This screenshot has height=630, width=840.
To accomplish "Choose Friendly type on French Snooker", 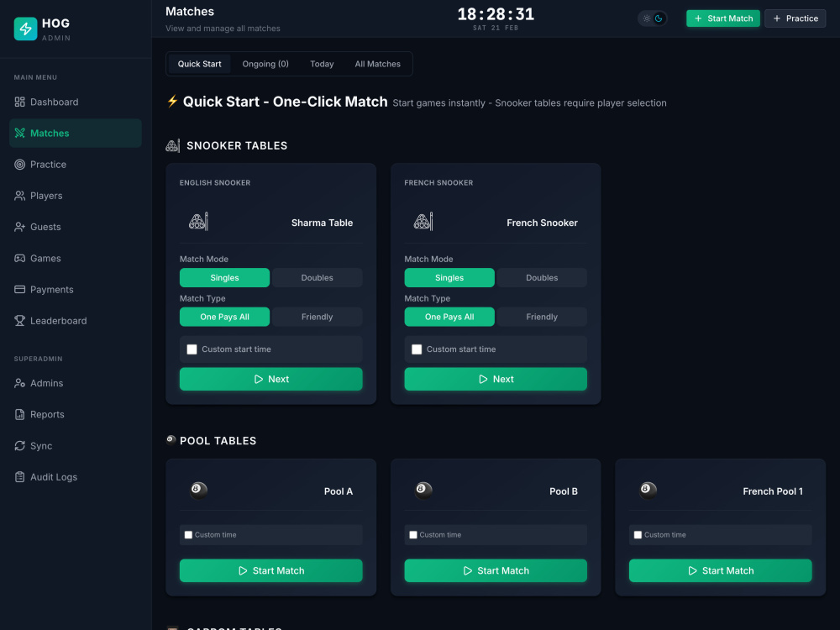I will (x=542, y=317).
